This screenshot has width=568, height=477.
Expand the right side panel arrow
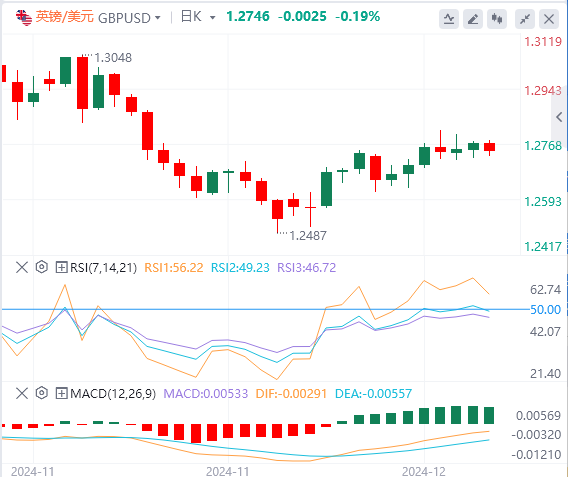click(559, 117)
